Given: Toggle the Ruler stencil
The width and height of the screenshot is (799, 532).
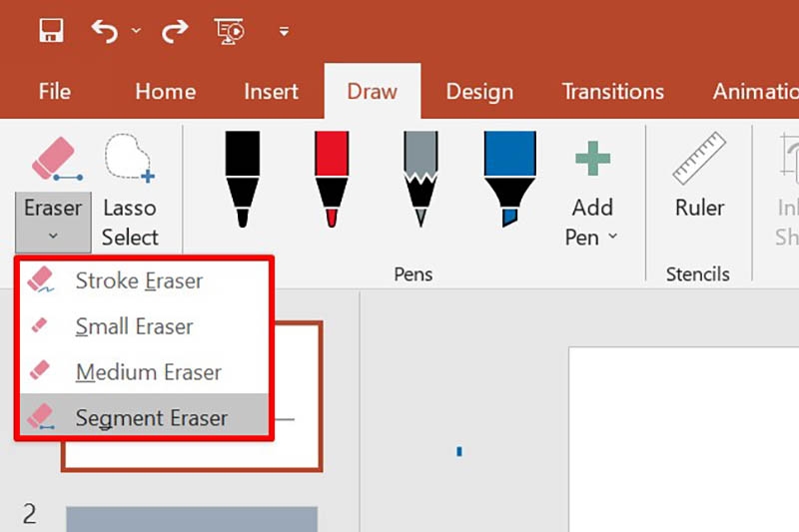Looking at the screenshot, I should [699, 175].
